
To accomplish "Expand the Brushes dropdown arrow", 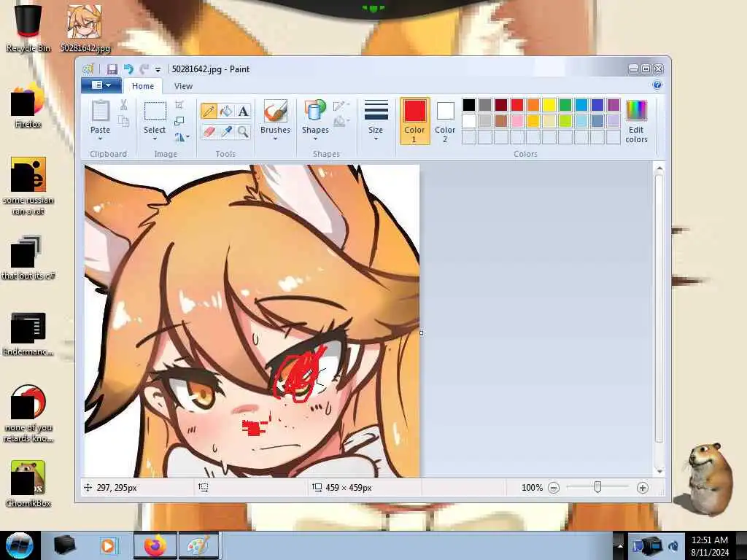I will 275,139.
